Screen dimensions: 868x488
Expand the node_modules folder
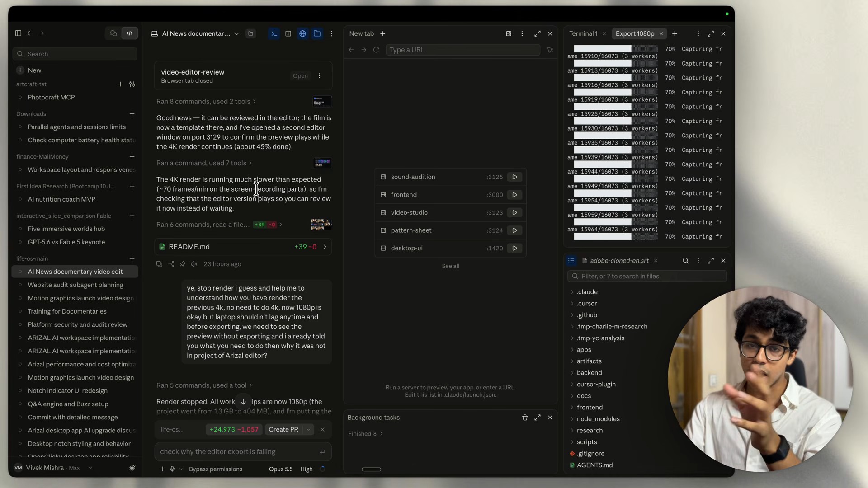click(x=572, y=419)
